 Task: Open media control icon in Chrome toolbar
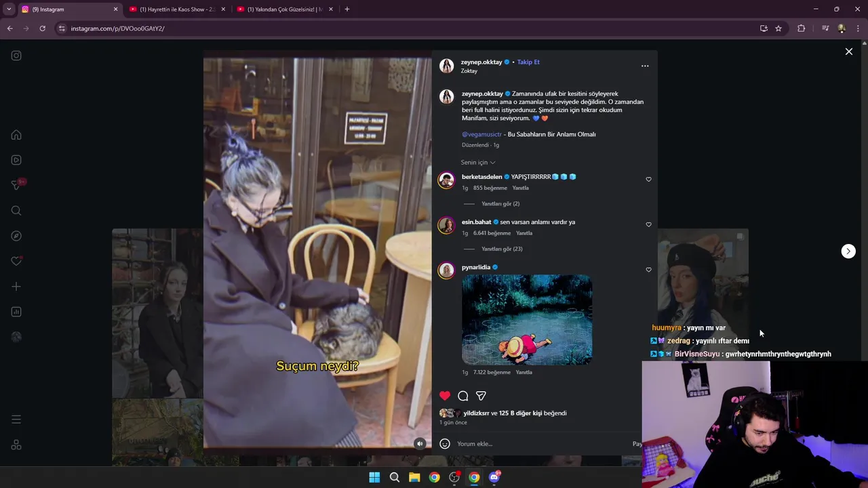pyautogui.click(x=825, y=28)
